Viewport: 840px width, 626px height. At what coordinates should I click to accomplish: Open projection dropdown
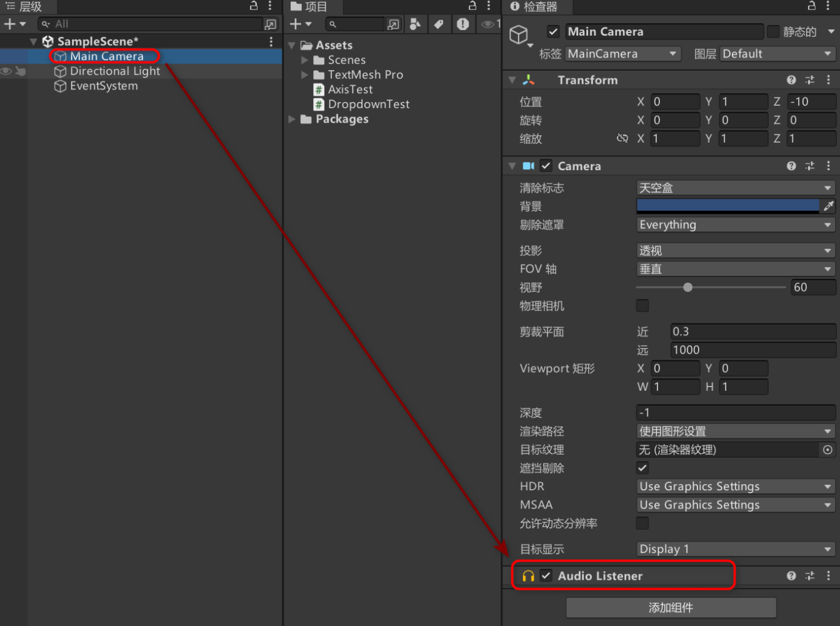coord(736,251)
